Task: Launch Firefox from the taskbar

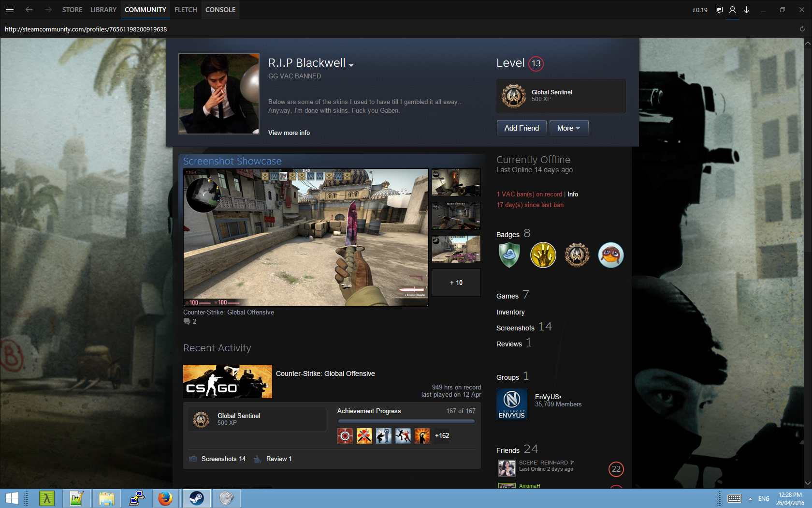Action: pos(165,498)
